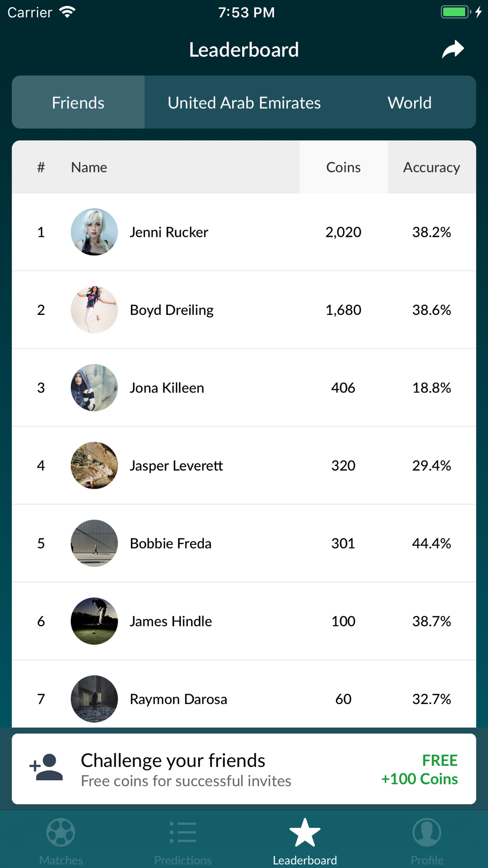Tap James Hindle's golf avatar

click(94, 621)
